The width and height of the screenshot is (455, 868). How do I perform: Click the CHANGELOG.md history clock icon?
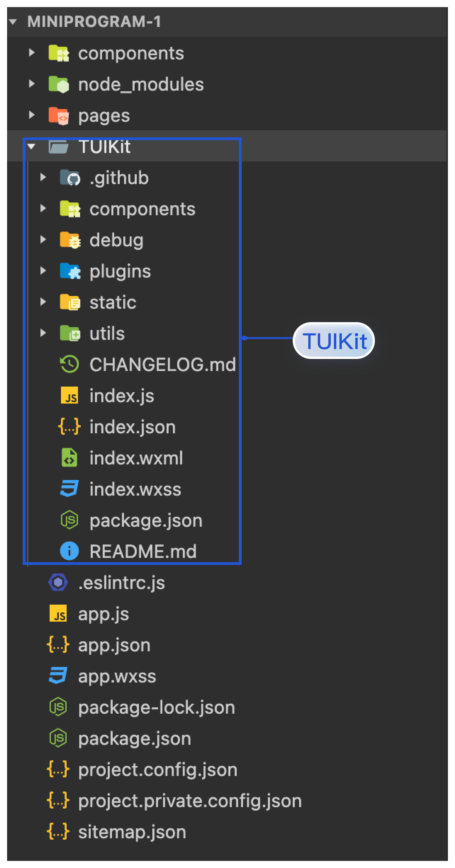tap(69, 364)
